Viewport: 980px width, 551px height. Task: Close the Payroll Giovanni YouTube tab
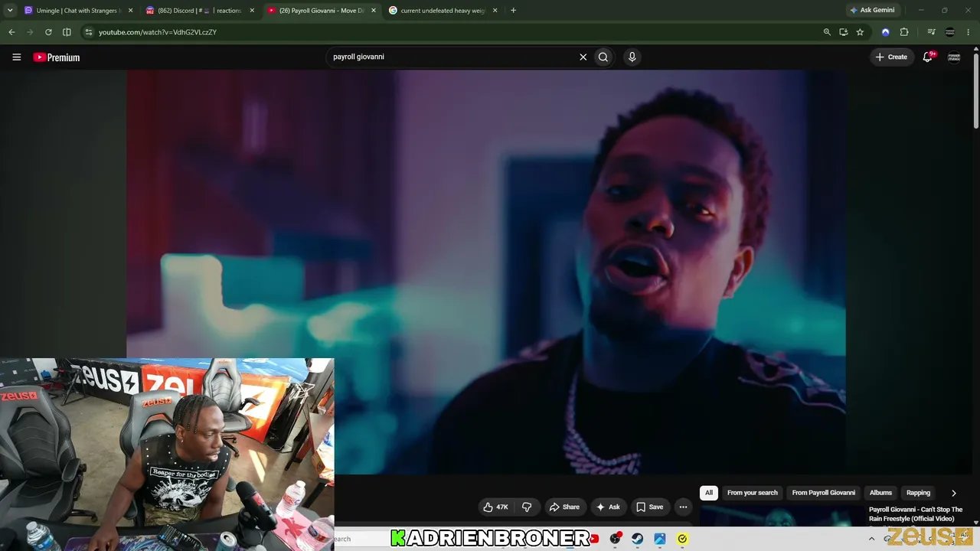coord(374,11)
